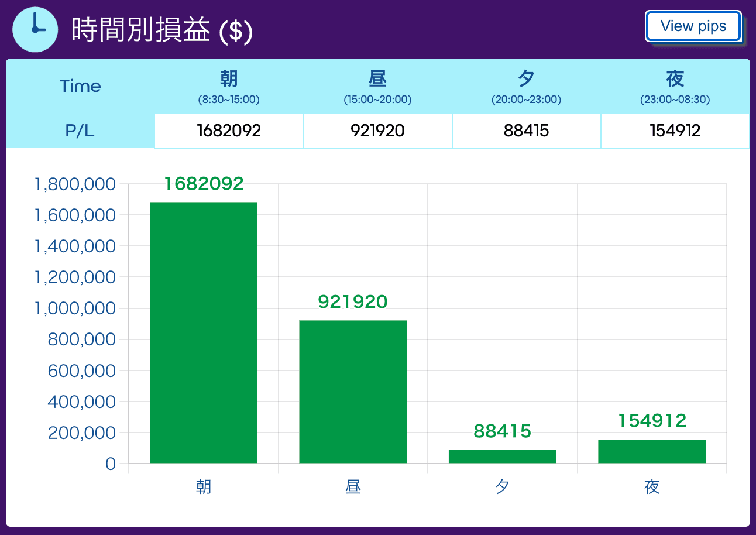Click the green 1682092 label above its bar
This screenshot has height=535, width=756.
click(x=204, y=184)
